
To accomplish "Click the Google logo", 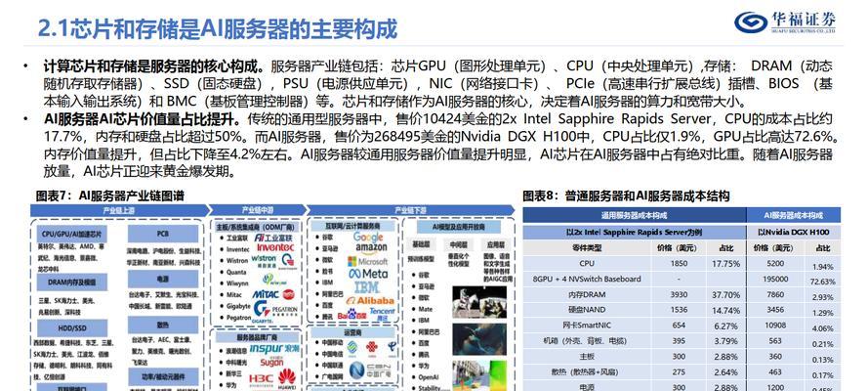I will [367, 238].
